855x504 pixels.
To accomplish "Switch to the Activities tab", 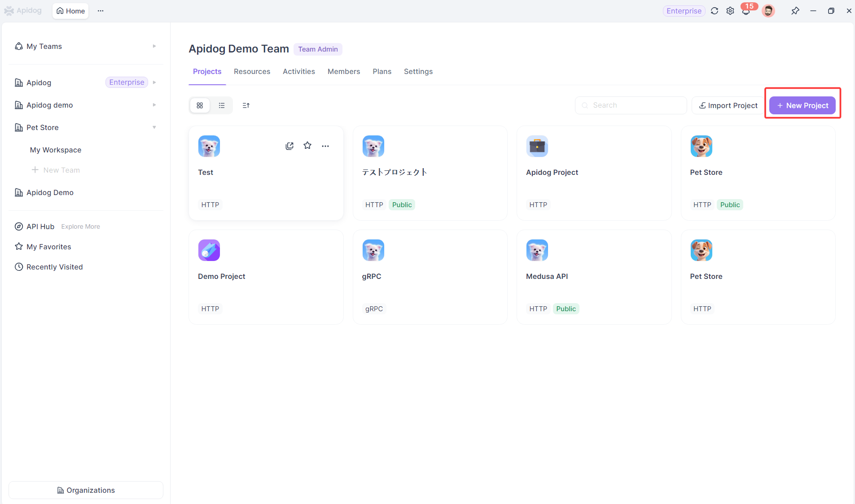I will pyautogui.click(x=298, y=71).
